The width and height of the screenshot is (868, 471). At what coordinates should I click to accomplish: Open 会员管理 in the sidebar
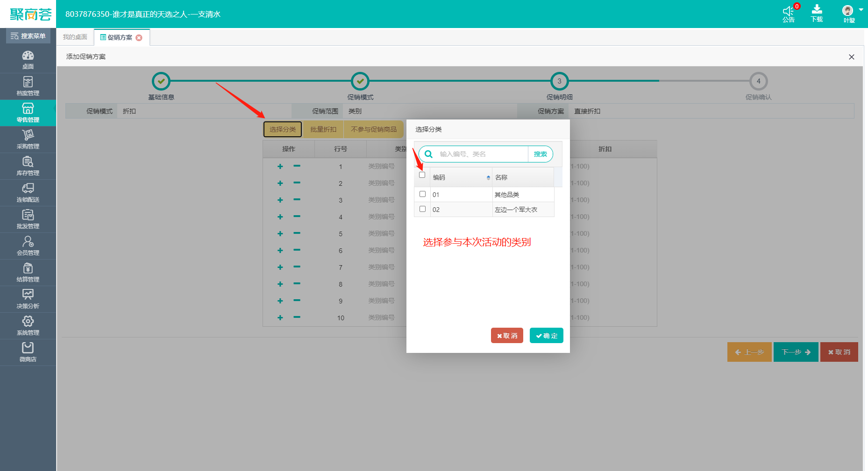28,246
